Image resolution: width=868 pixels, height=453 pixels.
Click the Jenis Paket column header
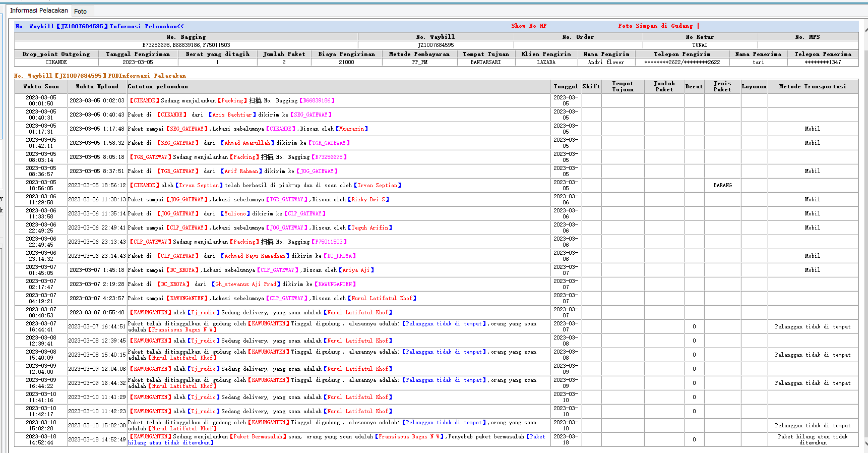coord(722,86)
